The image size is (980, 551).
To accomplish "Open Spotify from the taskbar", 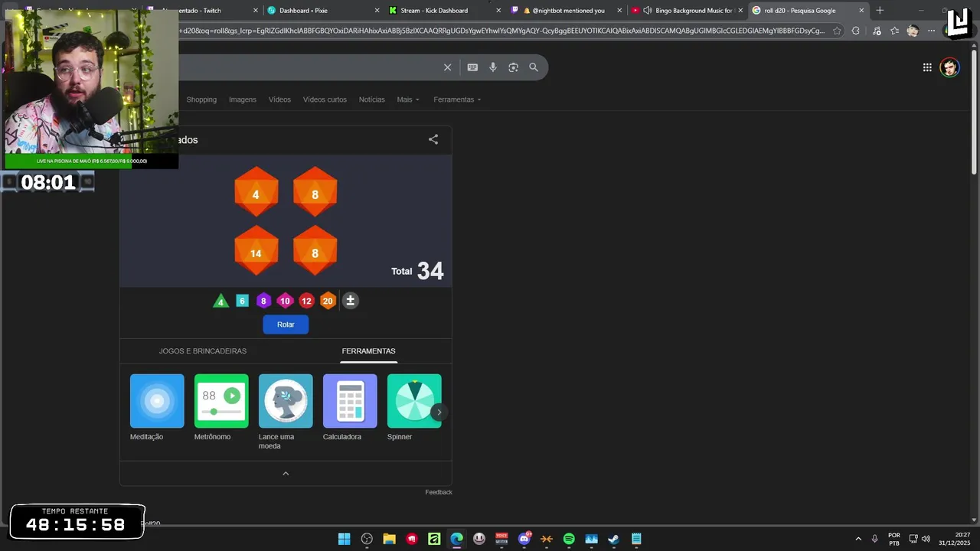I will [569, 539].
